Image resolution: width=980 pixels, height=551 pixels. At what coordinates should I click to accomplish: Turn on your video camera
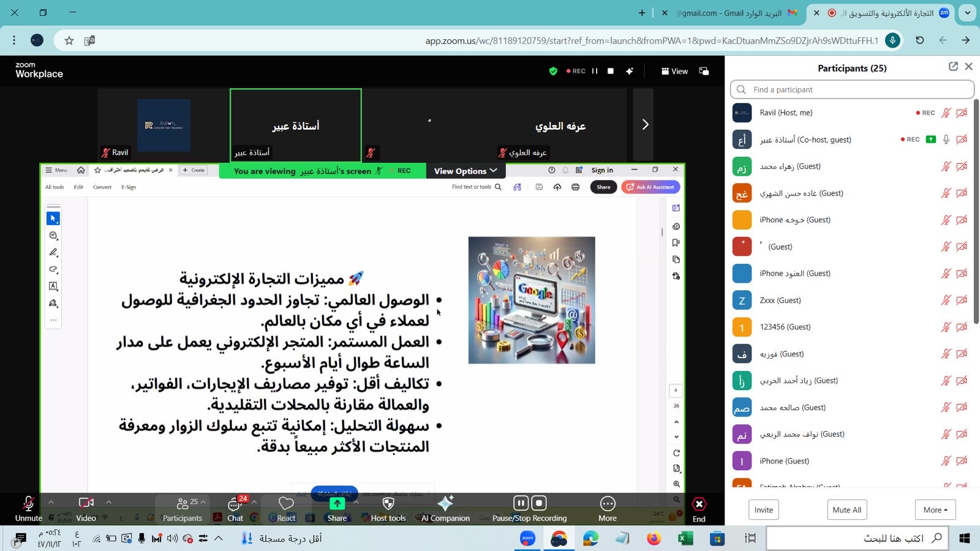pyautogui.click(x=86, y=509)
